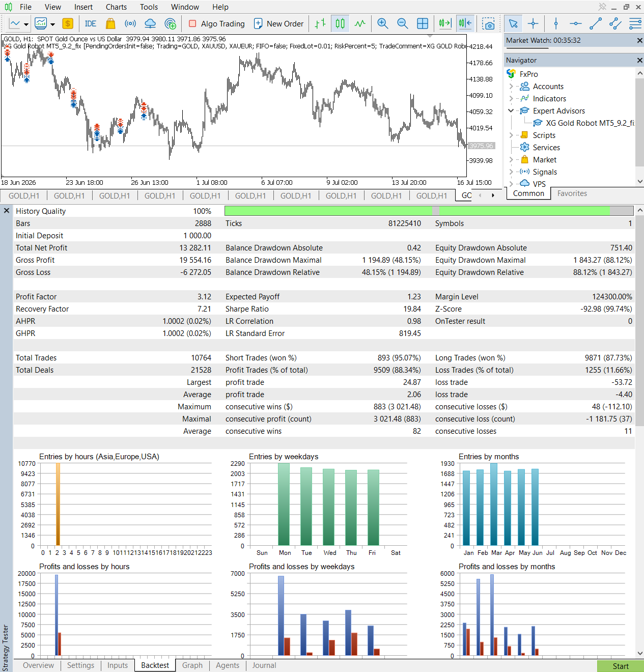Open the IDE MetaEditor button
Image resolution: width=644 pixels, height=672 pixels.
(x=91, y=24)
